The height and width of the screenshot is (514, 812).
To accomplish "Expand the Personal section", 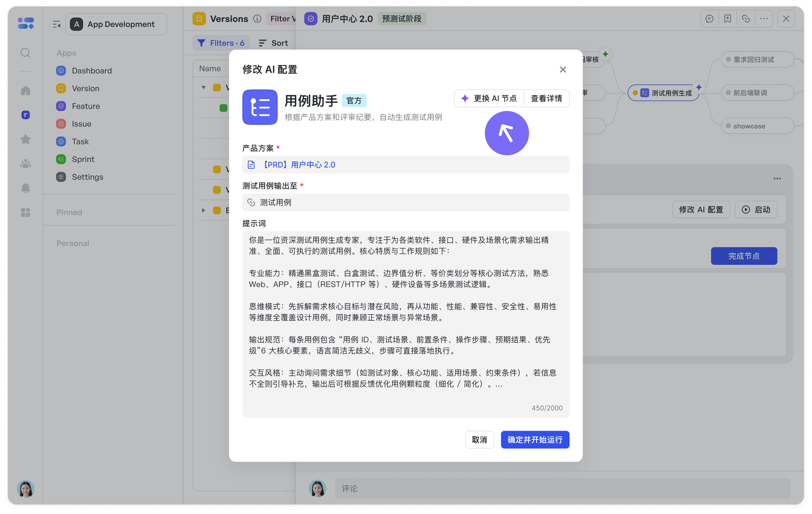I will click(73, 243).
